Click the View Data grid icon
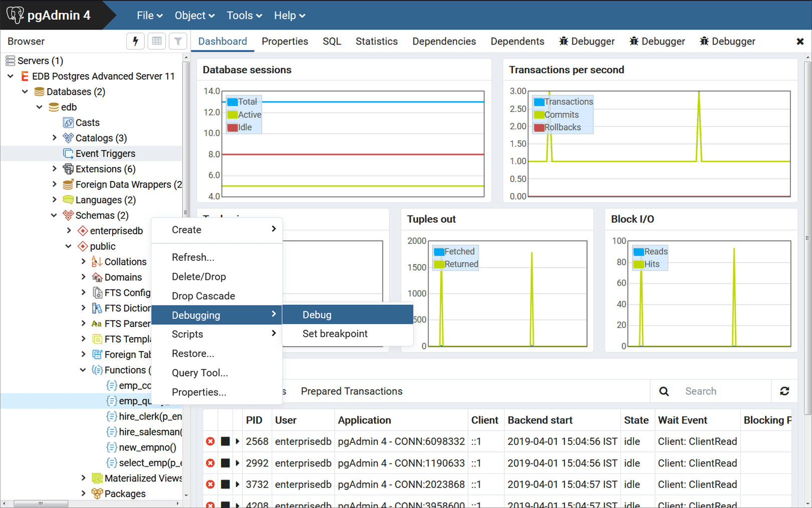The image size is (812, 508). [156, 41]
